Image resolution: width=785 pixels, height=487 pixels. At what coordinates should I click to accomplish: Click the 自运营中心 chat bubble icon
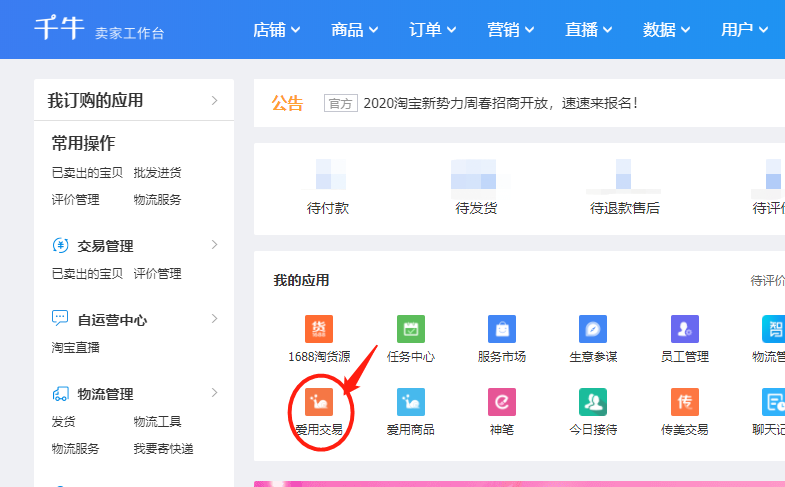coord(60,318)
